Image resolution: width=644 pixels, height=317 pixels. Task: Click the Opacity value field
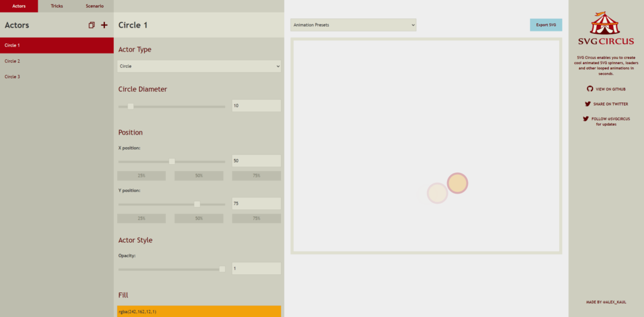pos(257,268)
